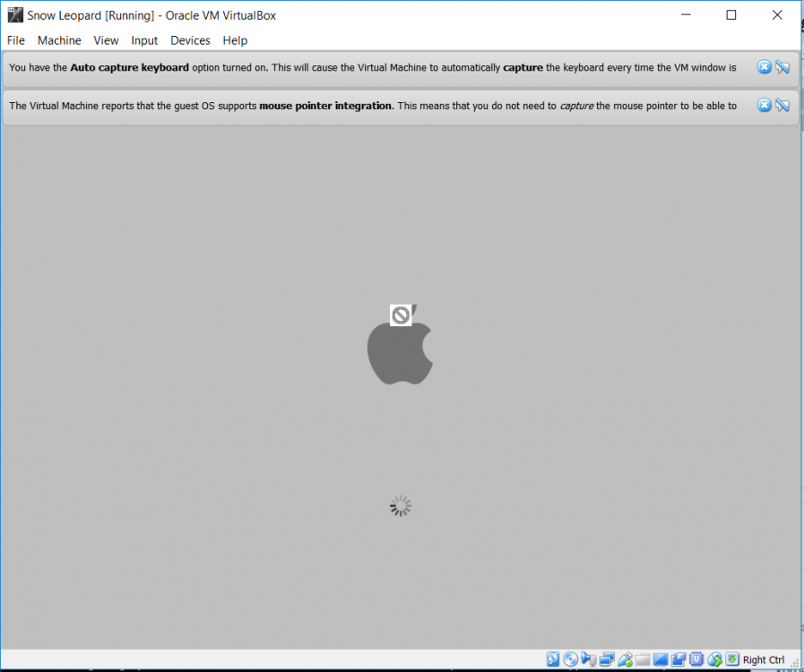Open the View menu
Image resolution: width=804 pixels, height=672 pixels.
(106, 40)
